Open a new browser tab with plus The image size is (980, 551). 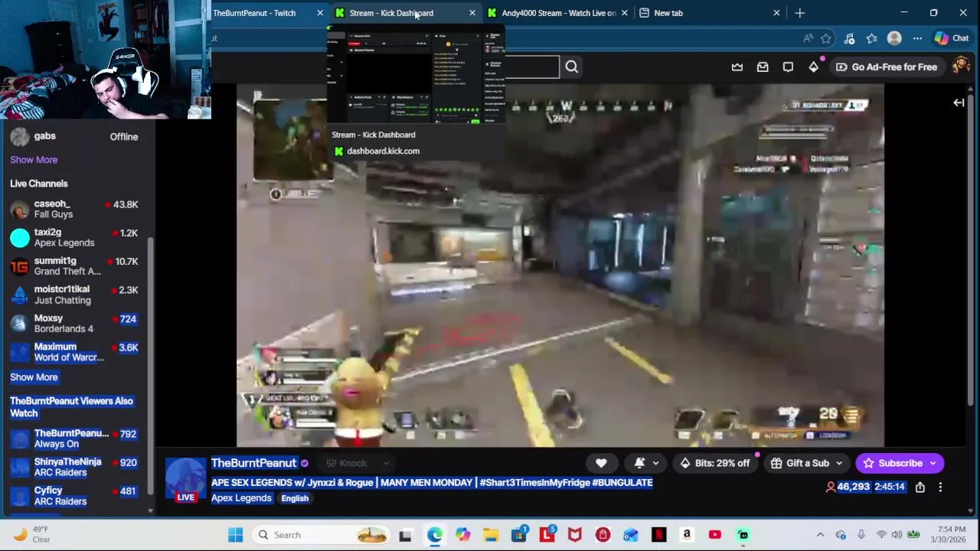[x=799, y=13]
